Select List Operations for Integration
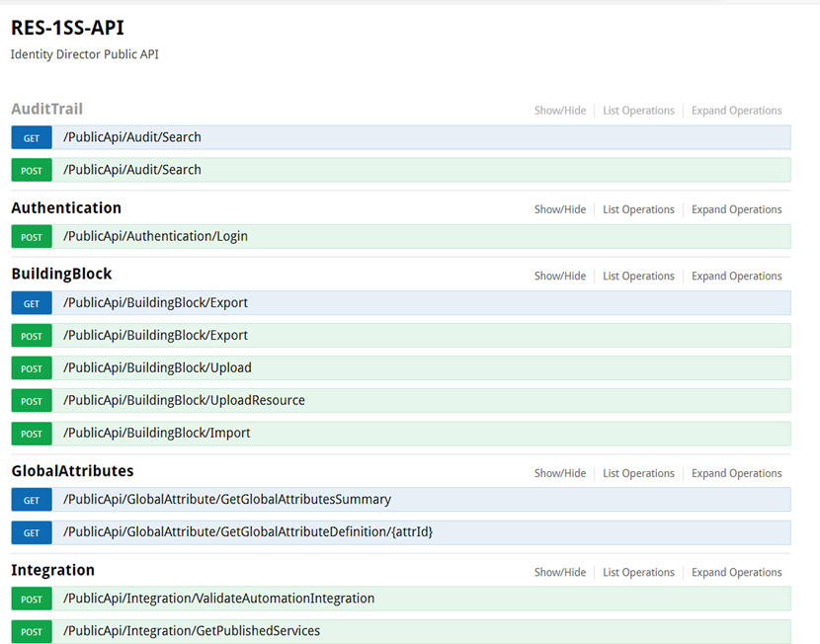The height and width of the screenshot is (644, 820). 638,572
